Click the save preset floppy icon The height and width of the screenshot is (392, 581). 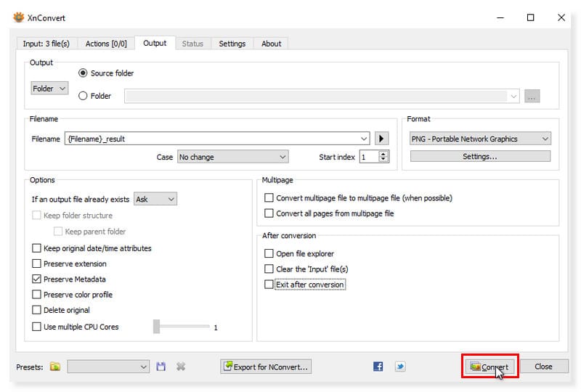pyautogui.click(x=161, y=367)
